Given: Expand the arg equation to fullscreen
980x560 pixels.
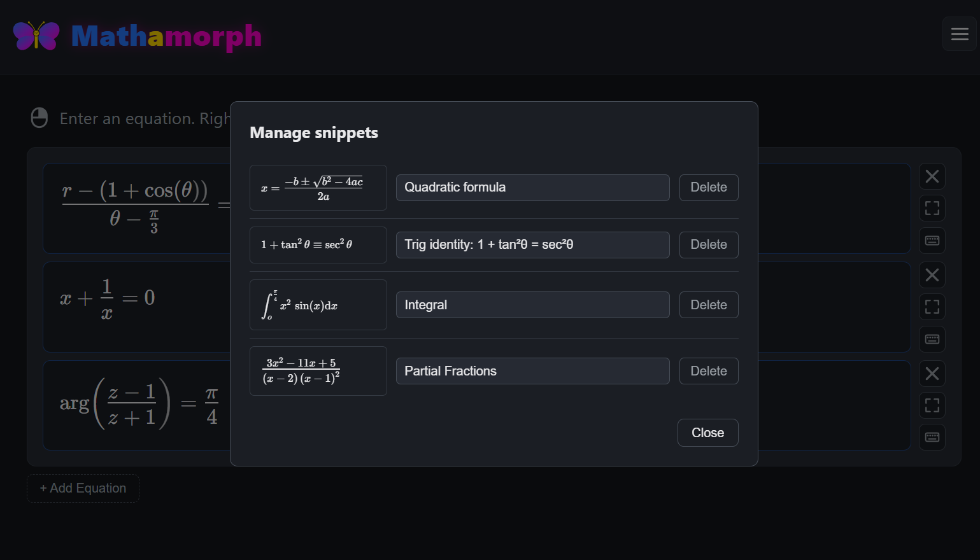Looking at the screenshot, I should (x=932, y=405).
